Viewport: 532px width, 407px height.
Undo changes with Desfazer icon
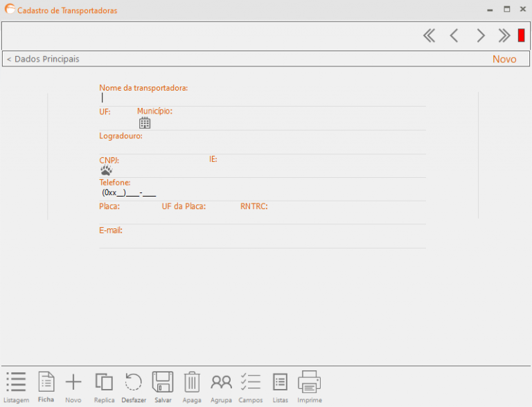click(133, 383)
